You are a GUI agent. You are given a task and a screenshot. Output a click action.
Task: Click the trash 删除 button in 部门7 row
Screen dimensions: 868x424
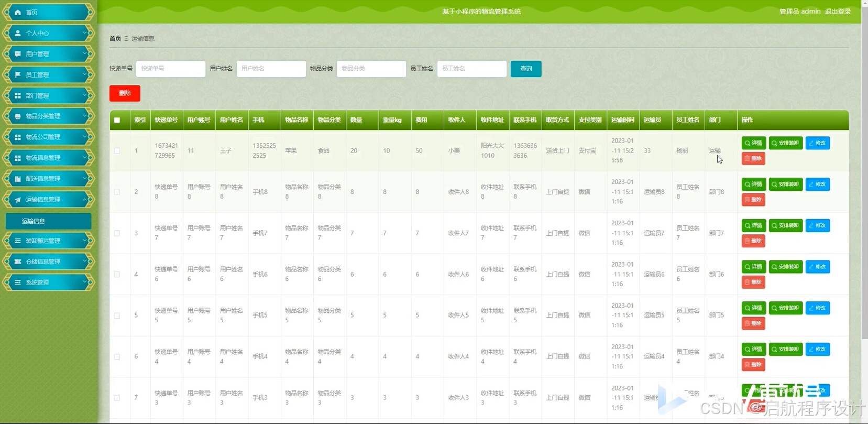click(753, 241)
